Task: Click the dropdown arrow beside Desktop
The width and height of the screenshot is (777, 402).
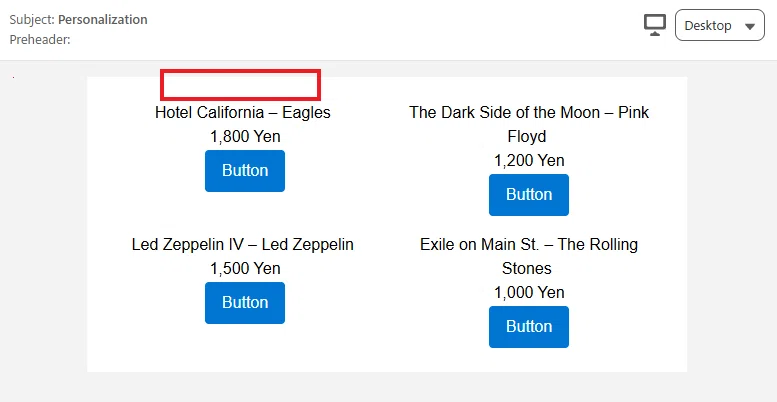Action: click(x=750, y=27)
